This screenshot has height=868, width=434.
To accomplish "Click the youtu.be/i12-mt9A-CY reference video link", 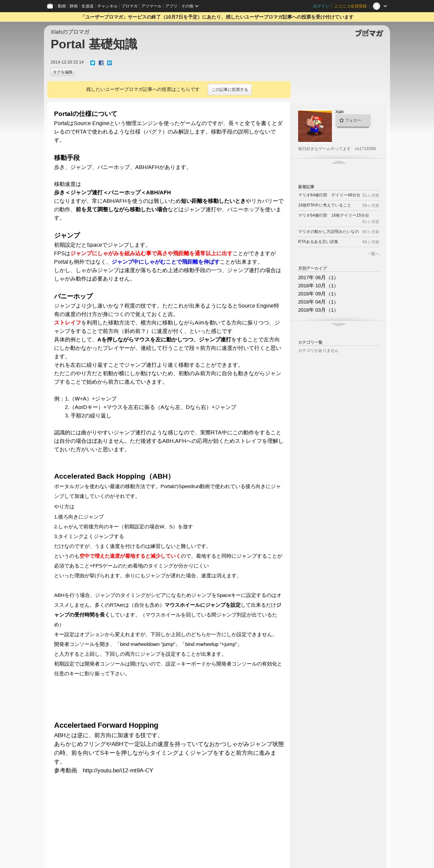I will [118, 770].
